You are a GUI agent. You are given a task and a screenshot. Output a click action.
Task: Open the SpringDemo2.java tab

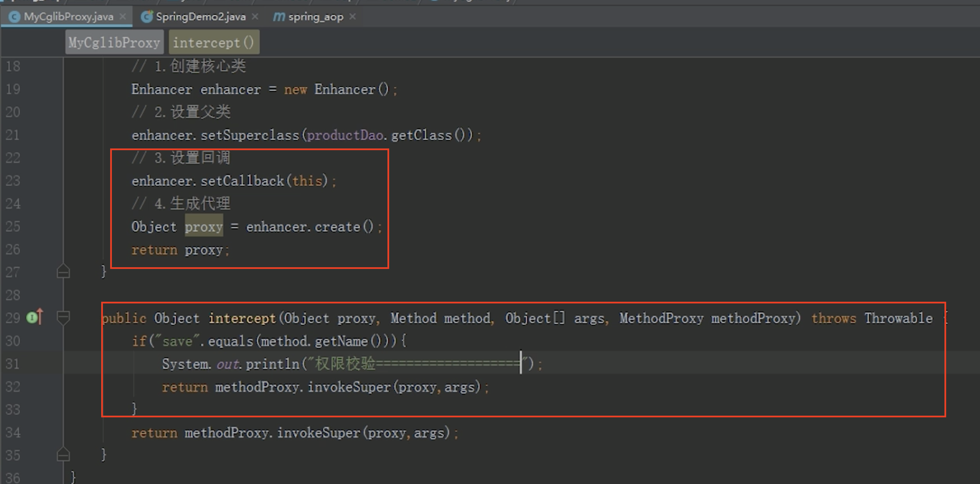coord(200,17)
